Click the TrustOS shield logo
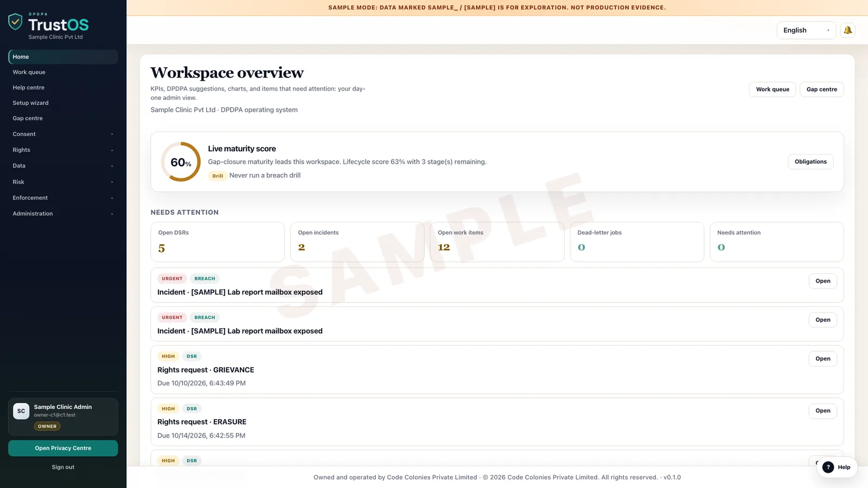The height and width of the screenshot is (488, 868). point(15,22)
